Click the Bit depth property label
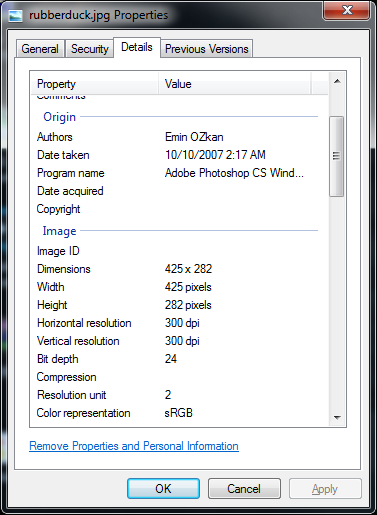 [58, 359]
